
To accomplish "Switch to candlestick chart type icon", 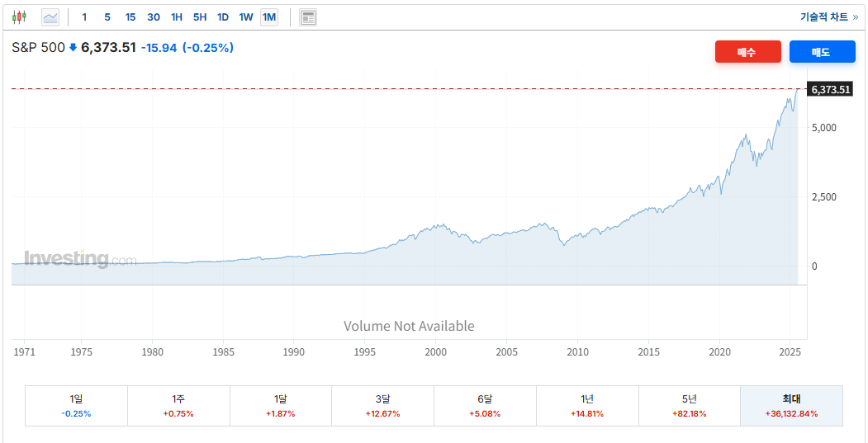I will pyautogui.click(x=19, y=17).
